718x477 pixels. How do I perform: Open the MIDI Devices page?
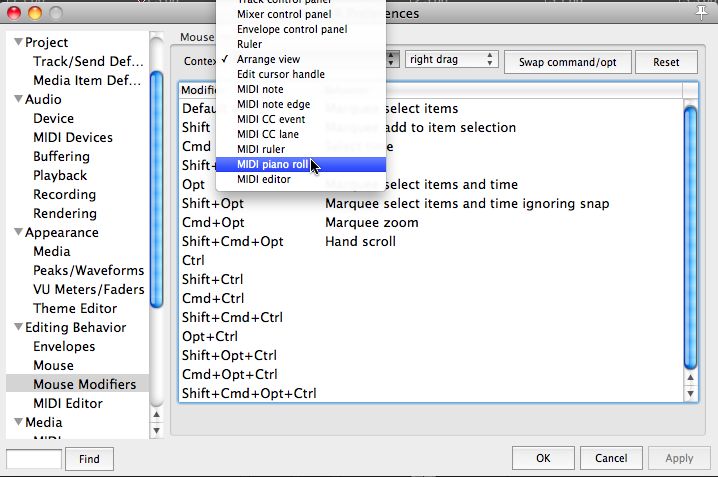coord(73,137)
